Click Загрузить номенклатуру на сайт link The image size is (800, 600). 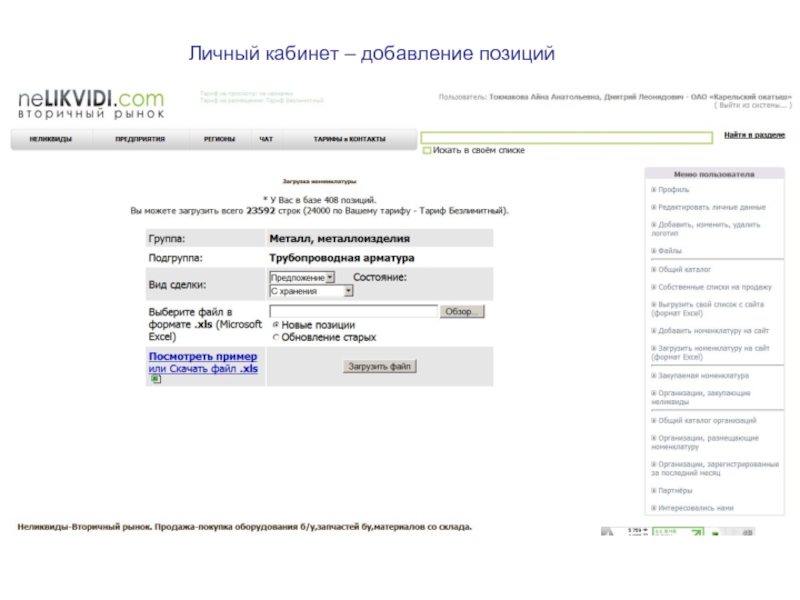coord(710,353)
